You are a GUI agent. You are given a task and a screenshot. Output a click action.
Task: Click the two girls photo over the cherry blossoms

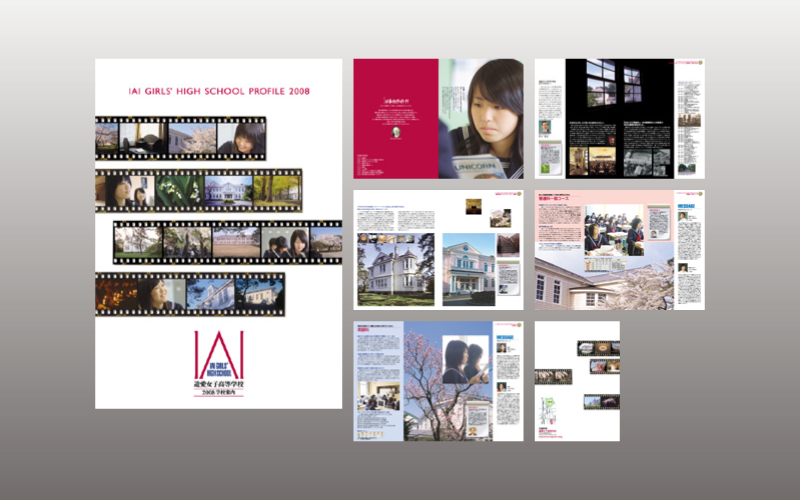463,359
